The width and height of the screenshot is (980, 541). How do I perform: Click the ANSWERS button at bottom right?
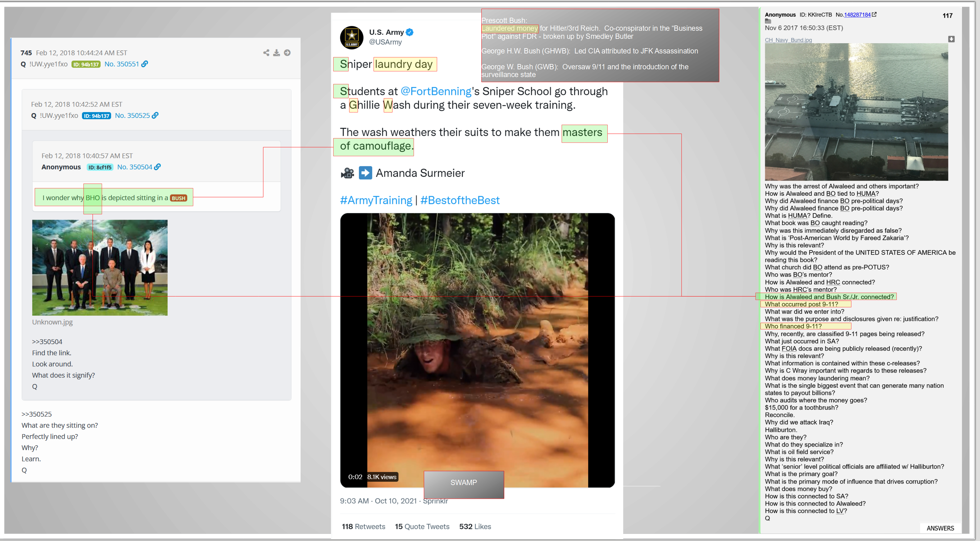coord(940,528)
